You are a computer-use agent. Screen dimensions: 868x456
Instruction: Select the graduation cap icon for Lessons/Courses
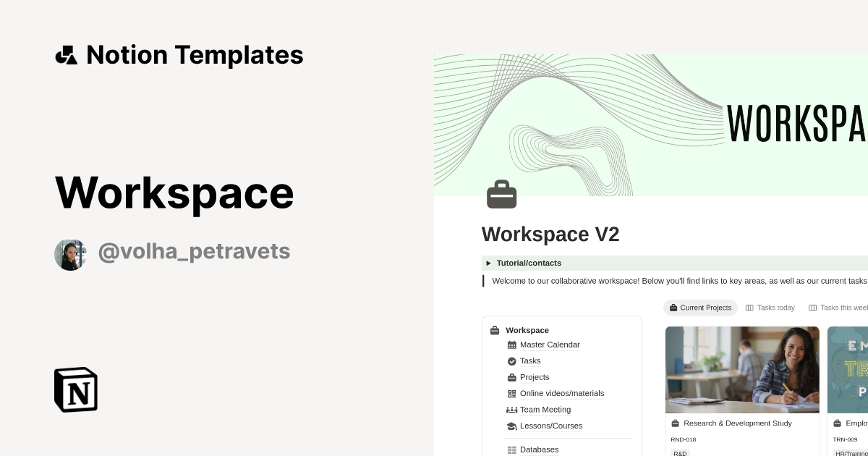(x=512, y=426)
